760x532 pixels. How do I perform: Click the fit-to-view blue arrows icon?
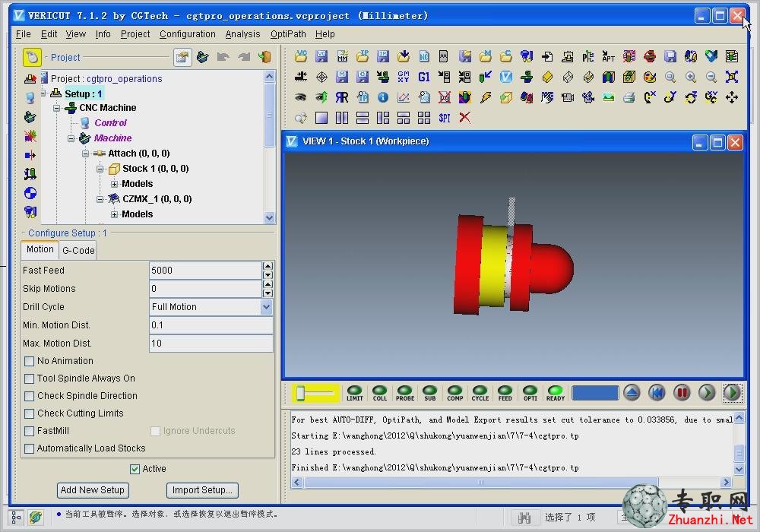point(731,77)
